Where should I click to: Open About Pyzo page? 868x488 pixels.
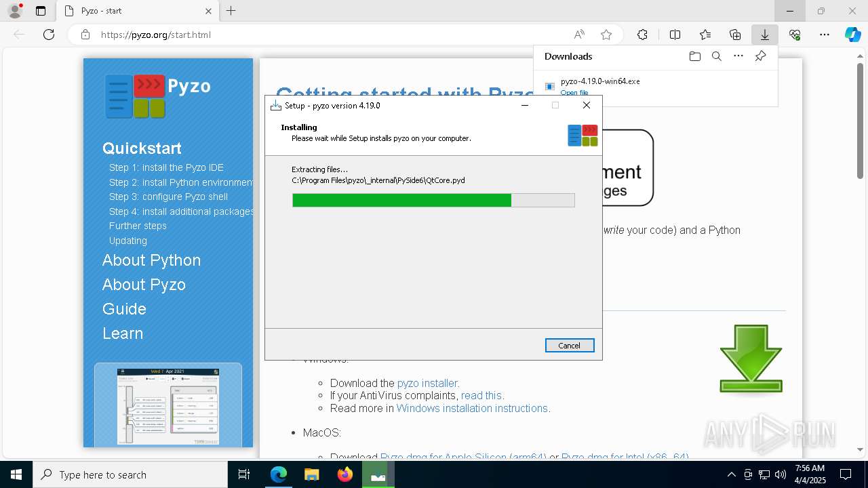pyautogui.click(x=144, y=285)
